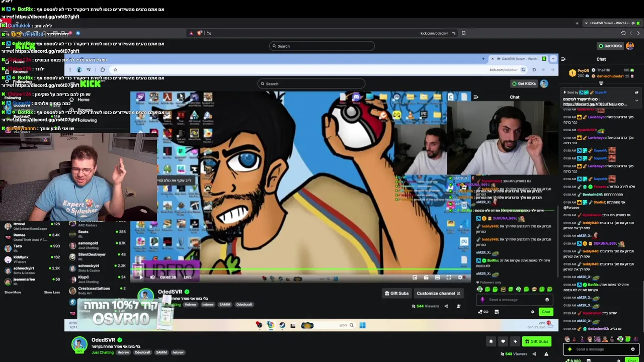Viewport: 644px width, 362px height.
Task: Open Crestcoasttattoos channel in mirrored sidebar
Action: (98, 290)
